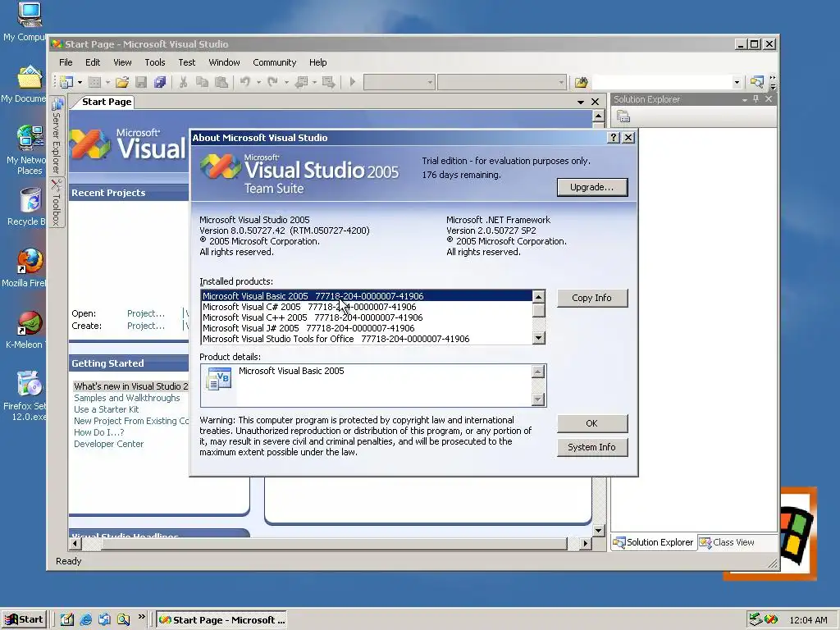Click the System Info button
The image size is (840, 630).
(592, 447)
